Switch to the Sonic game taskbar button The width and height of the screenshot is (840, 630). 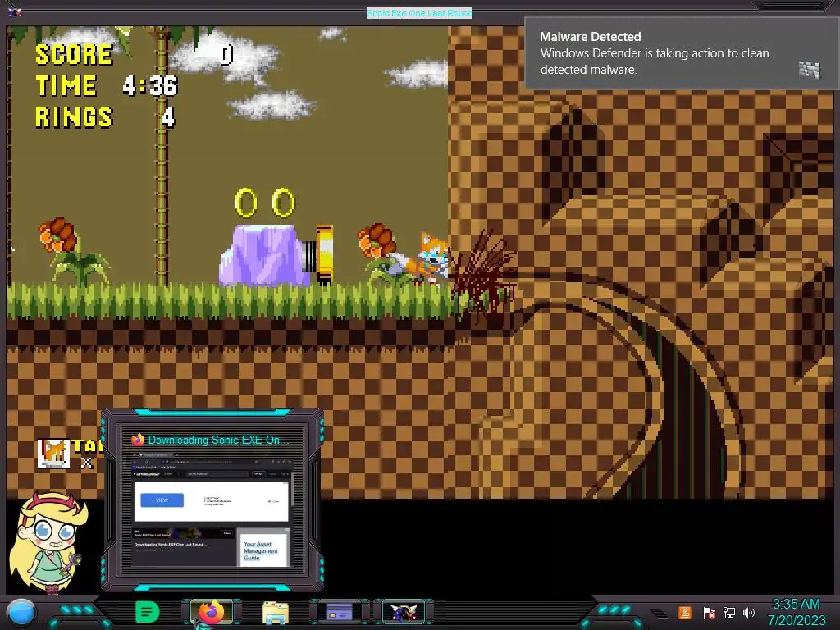[x=404, y=612]
